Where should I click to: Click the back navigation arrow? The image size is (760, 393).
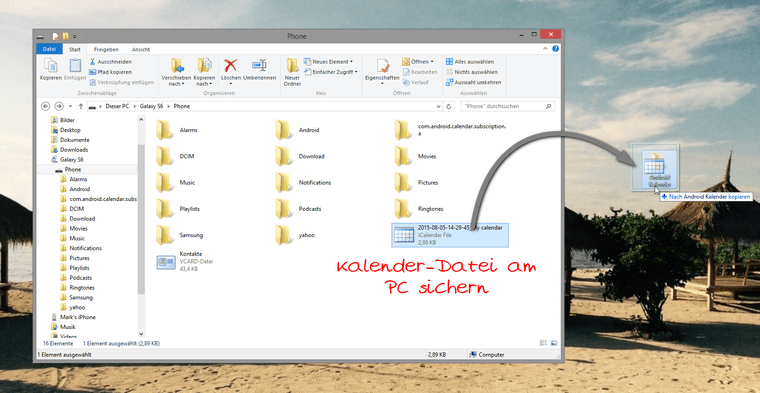point(46,106)
